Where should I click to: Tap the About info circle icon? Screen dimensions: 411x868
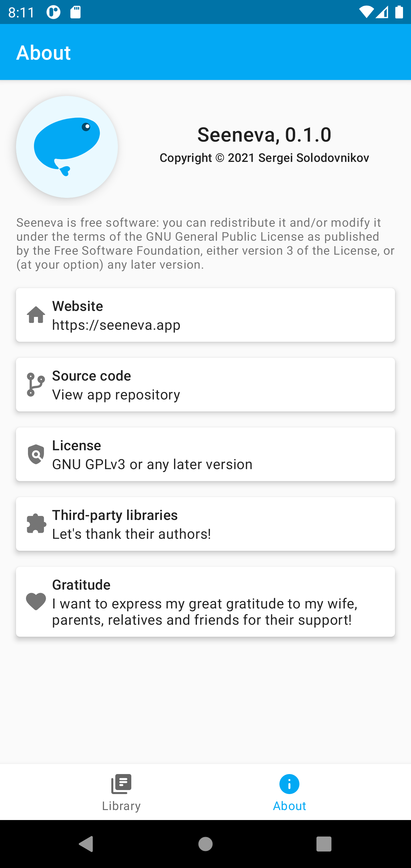tap(289, 784)
